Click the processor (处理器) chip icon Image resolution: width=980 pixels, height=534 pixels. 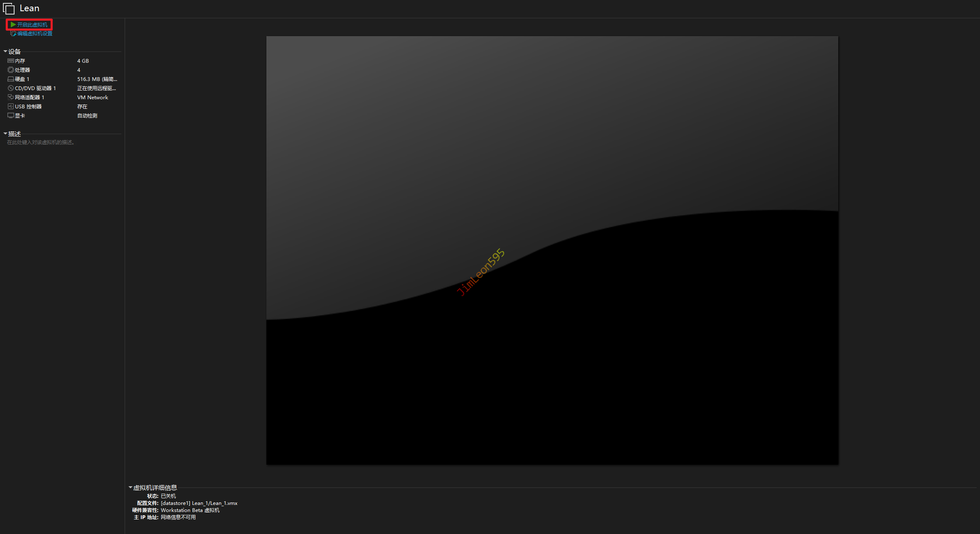point(11,70)
